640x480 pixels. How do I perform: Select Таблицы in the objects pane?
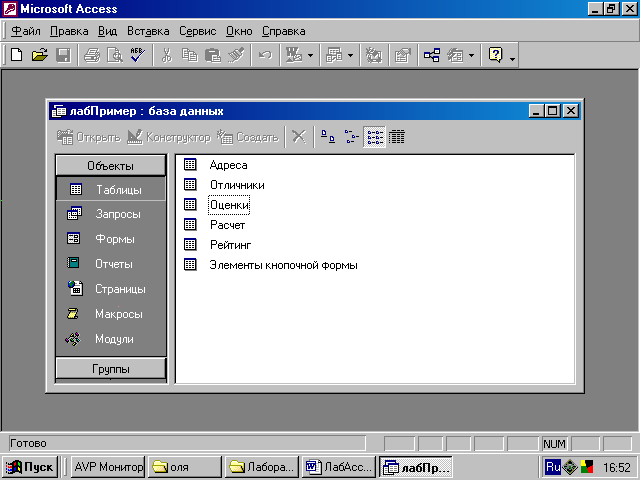[x=111, y=189]
